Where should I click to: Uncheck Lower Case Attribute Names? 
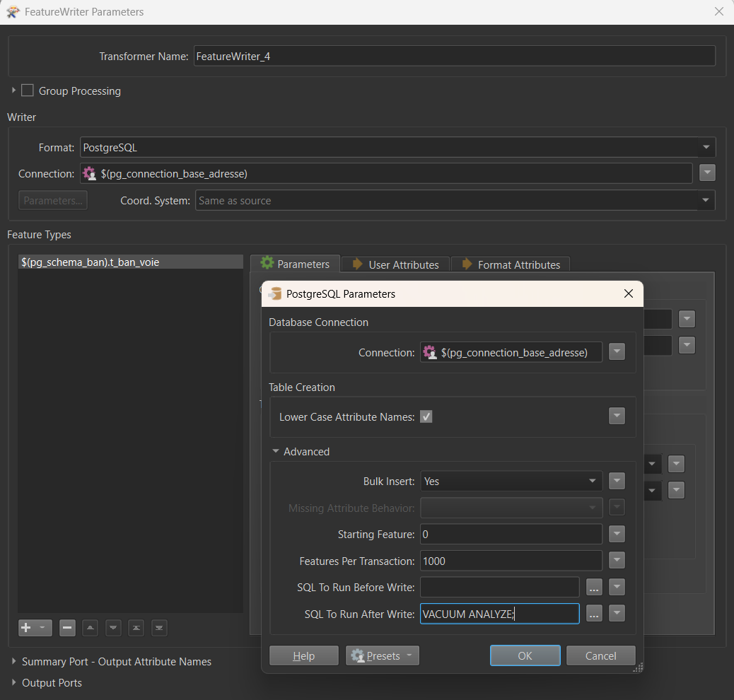[426, 416]
